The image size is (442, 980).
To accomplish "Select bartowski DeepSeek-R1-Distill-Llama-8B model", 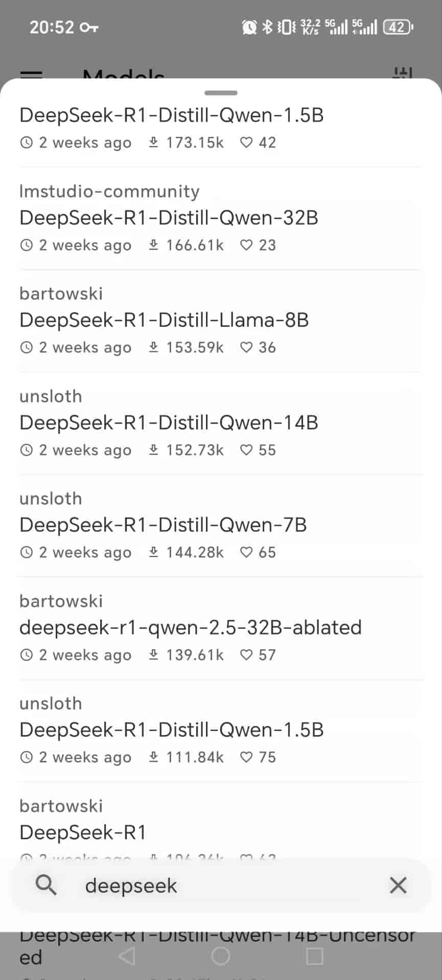I will pyautogui.click(x=164, y=321).
